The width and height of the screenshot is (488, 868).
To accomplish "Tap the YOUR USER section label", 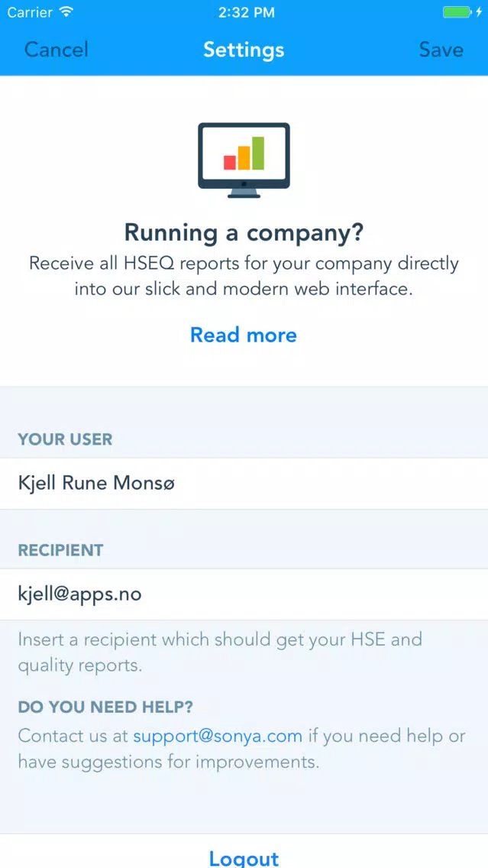I will coord(65,439).
